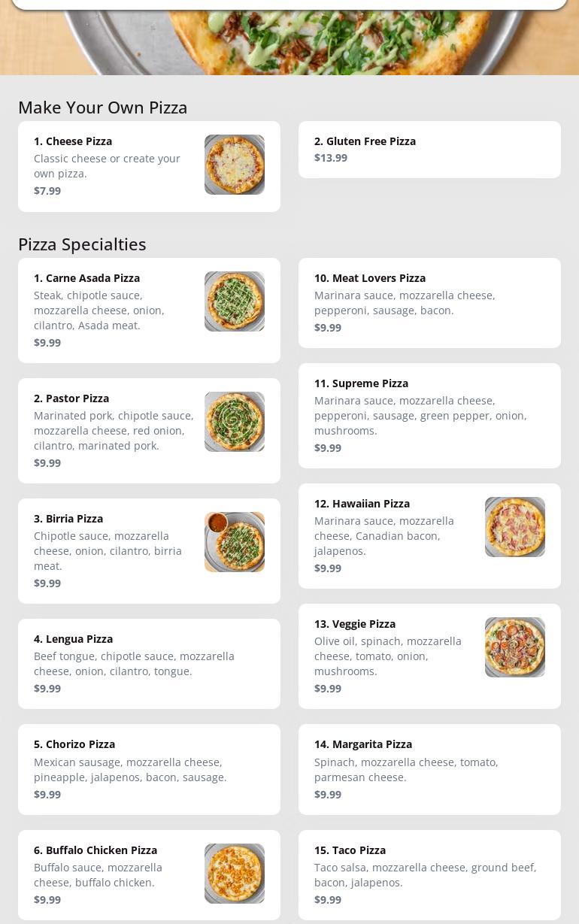
Task: Select the Birria Pizza picture
Action: pyautogui.click(x=234, y=542)
